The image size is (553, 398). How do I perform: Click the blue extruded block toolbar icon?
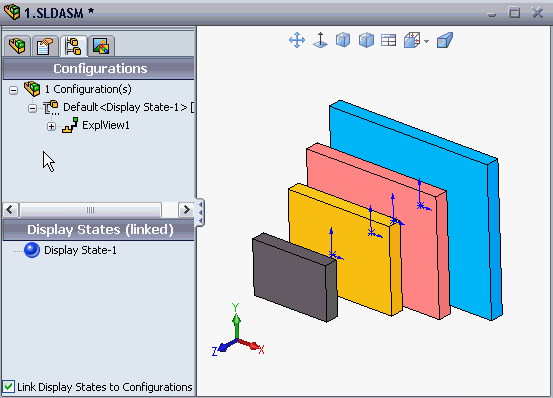tap(444, 40)
